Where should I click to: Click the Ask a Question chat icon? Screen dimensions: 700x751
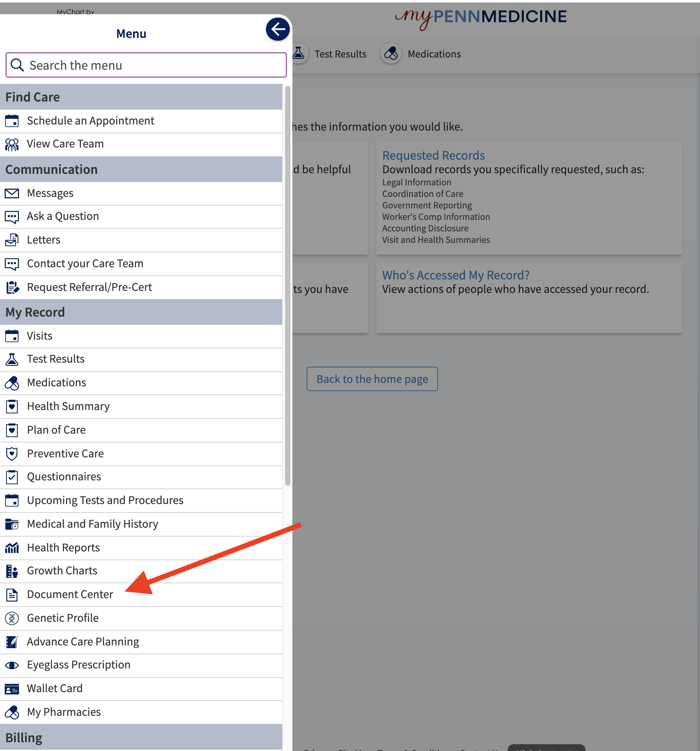12,217
